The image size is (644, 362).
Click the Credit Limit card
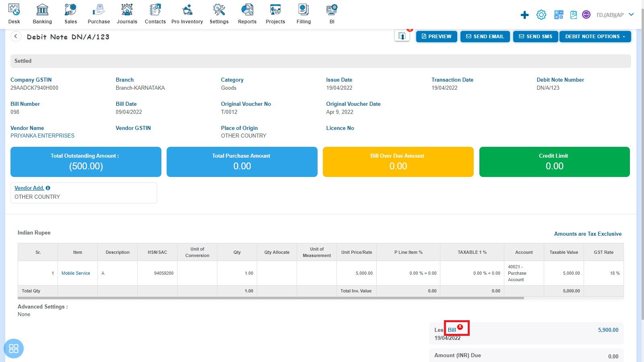[x=554, y=162]
